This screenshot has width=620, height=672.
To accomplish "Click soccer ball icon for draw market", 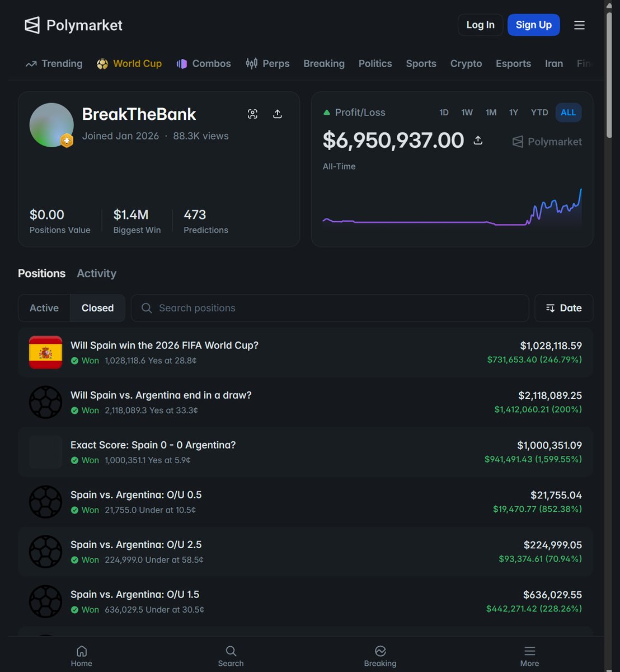I will [x=45, y=402].
